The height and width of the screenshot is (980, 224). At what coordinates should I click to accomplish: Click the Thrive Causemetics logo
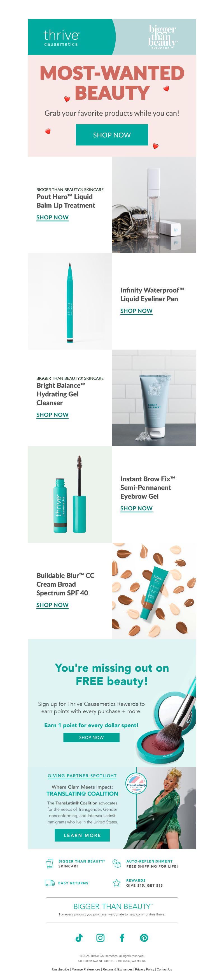tap(61, 37)
